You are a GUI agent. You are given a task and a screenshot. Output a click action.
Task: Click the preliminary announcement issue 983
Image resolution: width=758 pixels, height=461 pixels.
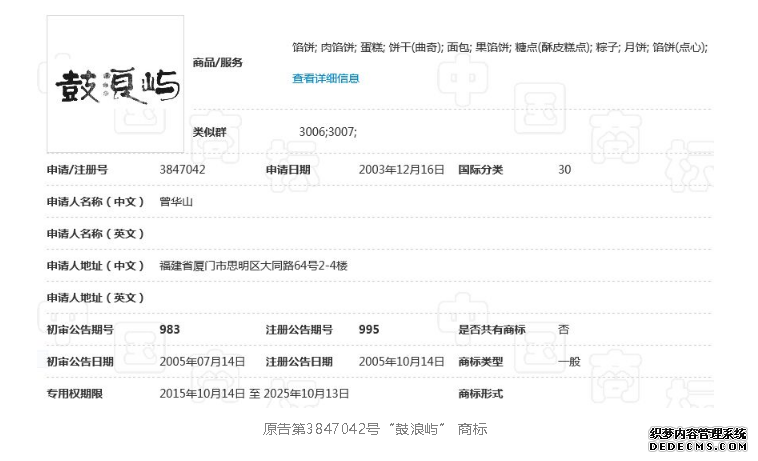click(170, 330)
